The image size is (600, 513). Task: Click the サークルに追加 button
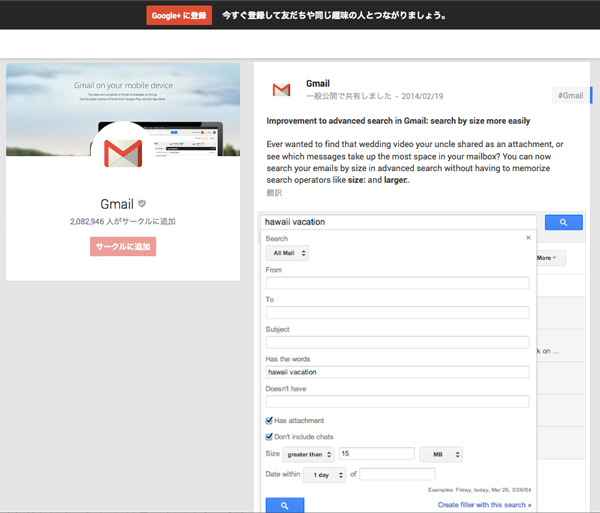tap(123, 246)
